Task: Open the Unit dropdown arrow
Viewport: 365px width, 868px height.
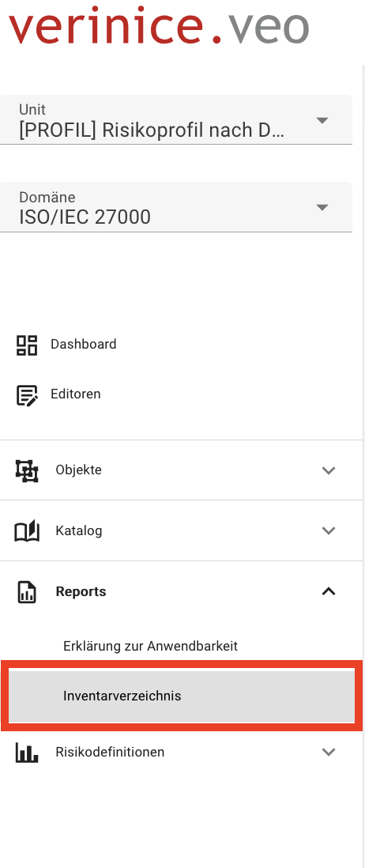Action: click(x=322, y=120)
